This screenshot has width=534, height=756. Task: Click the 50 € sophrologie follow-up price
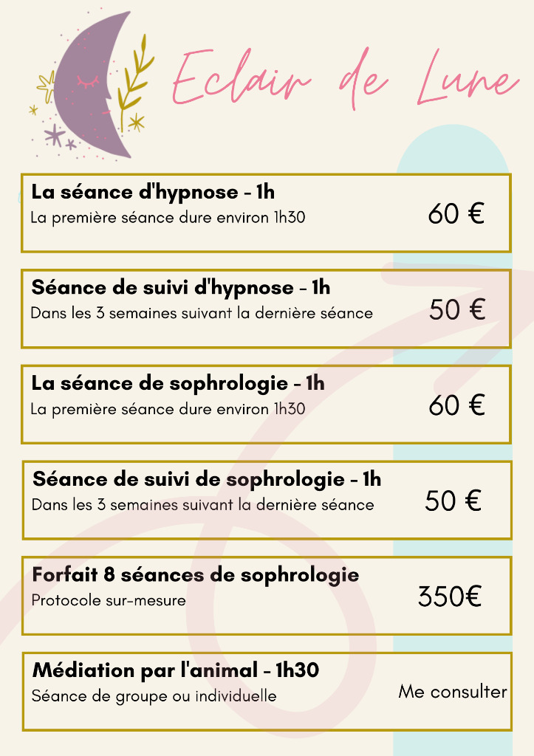point(453,501)
